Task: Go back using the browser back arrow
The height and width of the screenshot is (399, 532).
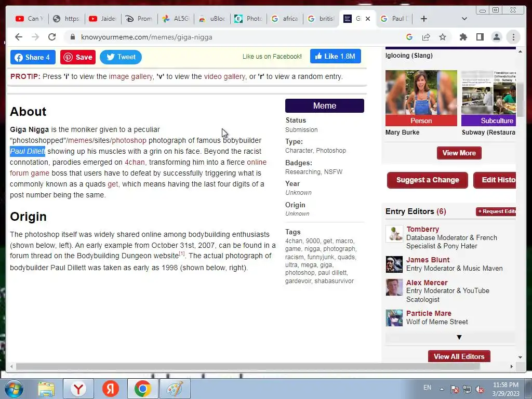Action: click(x=19, y=37)
